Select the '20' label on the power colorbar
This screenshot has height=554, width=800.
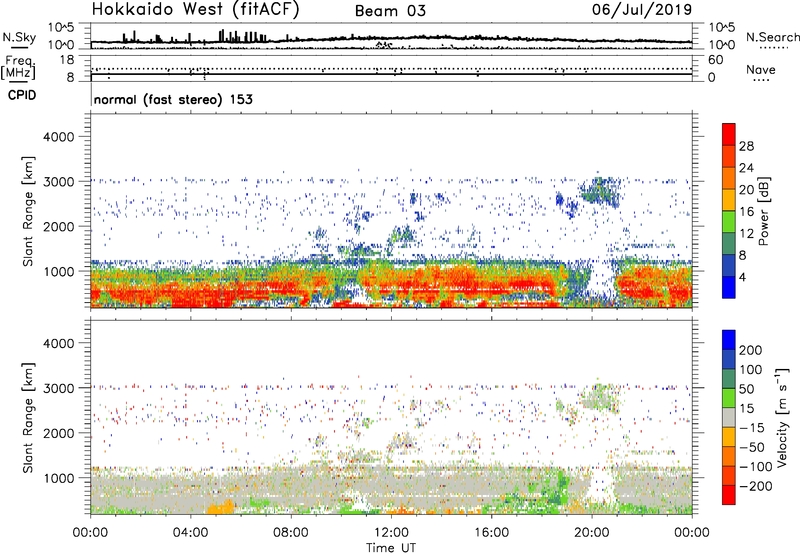coord(746,190)
